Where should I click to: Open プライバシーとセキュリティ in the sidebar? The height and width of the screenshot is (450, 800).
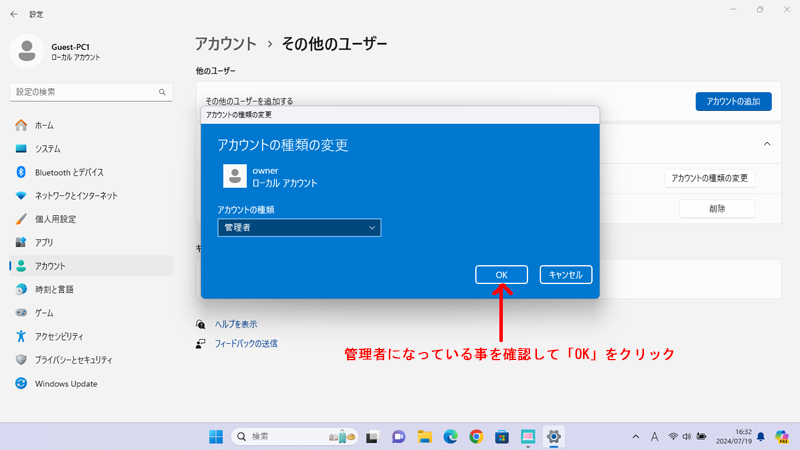[73, 360]
